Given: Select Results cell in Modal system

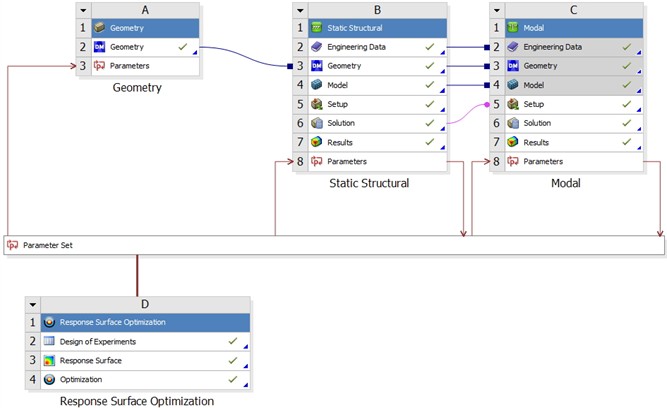Looking at the screenshot, I should pyautogui.click(x=574, y=143).
